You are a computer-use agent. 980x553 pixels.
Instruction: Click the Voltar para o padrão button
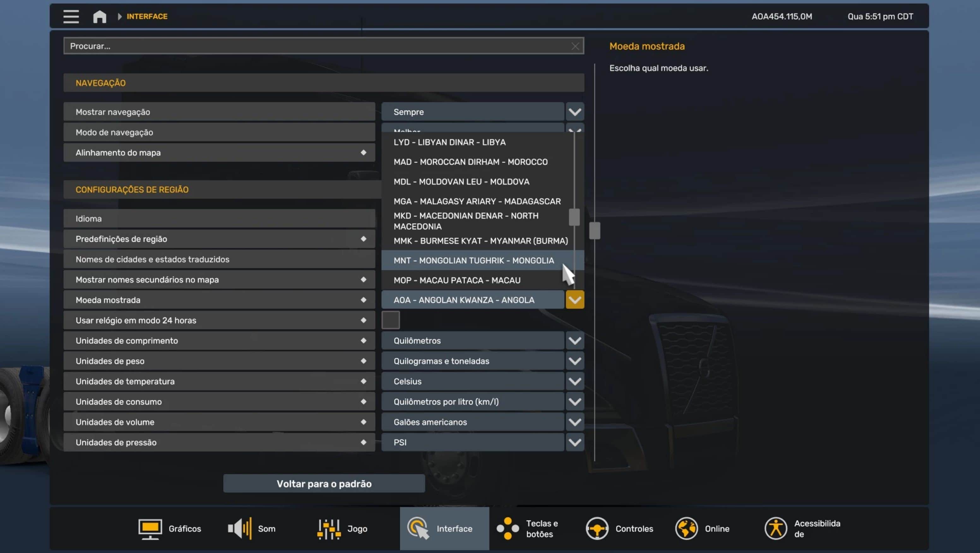point(324,484)
